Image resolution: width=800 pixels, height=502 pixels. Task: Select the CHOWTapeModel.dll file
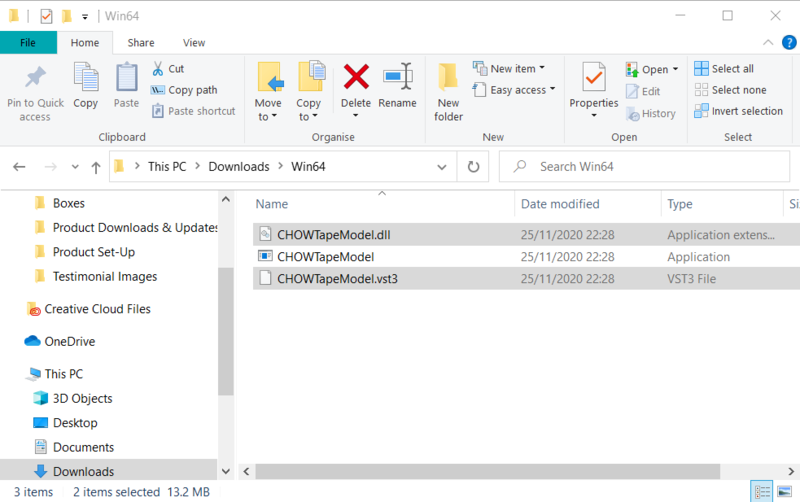(x=527, y=235)
